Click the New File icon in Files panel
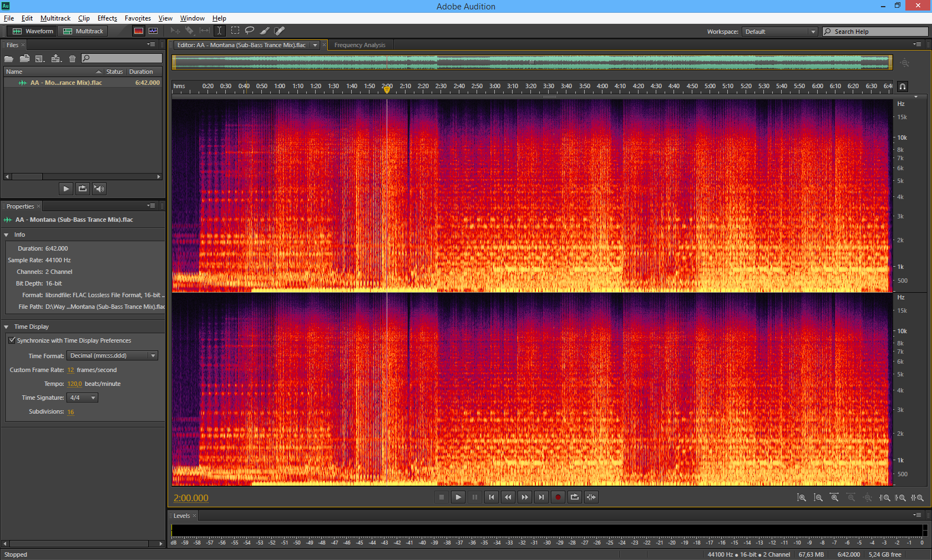Viewport: 932px width, 560px height. (x=40, y=58)
